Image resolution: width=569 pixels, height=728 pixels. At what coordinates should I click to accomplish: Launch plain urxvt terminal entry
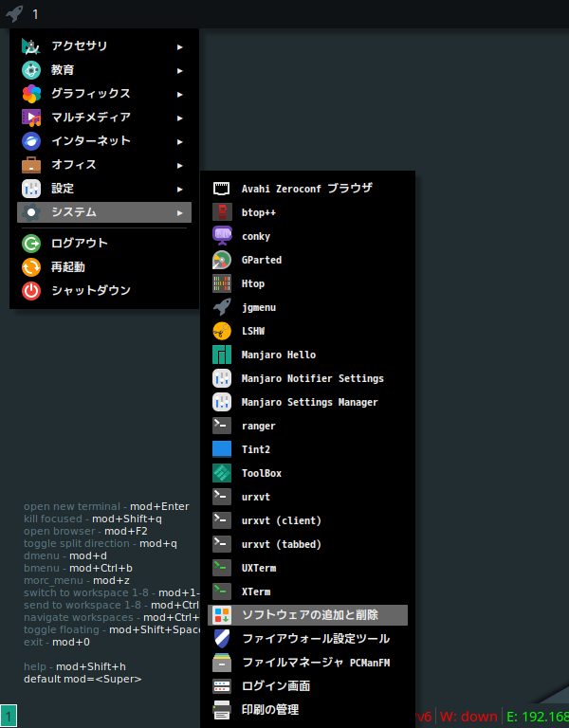pyautogui.click(x=307, y=497)
